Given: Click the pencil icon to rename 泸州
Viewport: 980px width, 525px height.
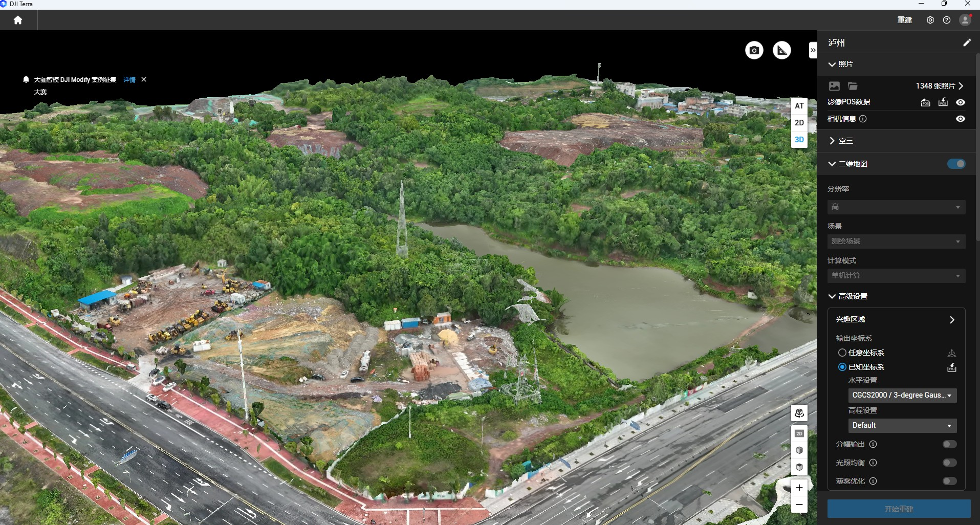Looking at the screenshot, I should pos(966,43).
